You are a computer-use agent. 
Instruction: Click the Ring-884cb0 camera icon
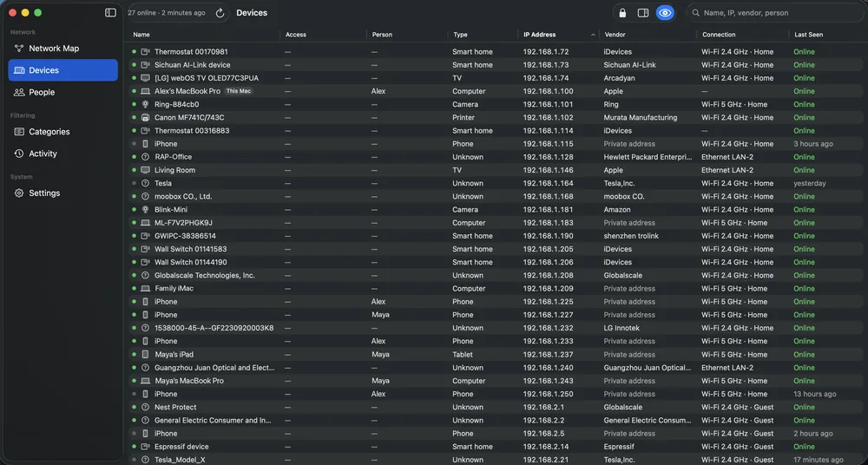click(146, 104)
